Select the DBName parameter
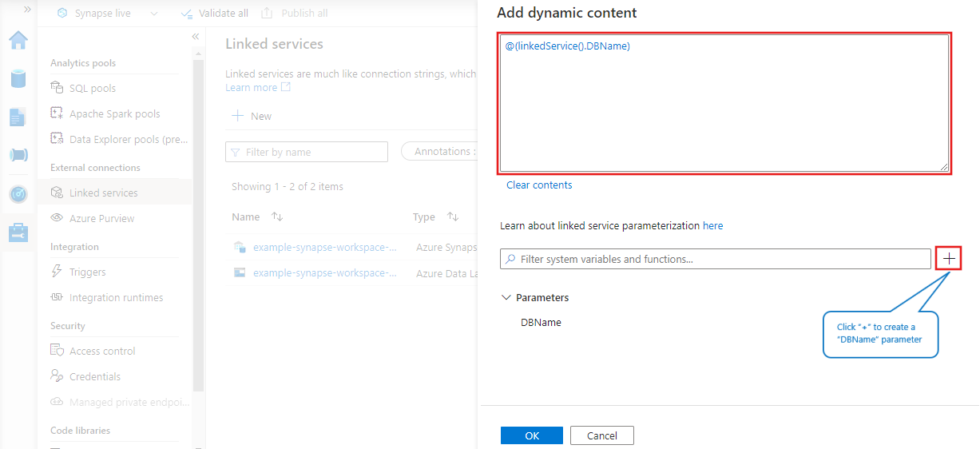The image size is (980, 449). click(541, 323)
